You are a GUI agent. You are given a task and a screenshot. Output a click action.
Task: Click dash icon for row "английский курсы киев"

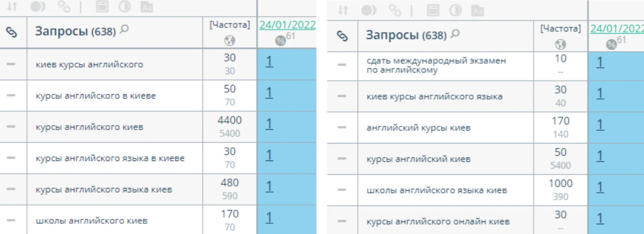coord(342,127)
